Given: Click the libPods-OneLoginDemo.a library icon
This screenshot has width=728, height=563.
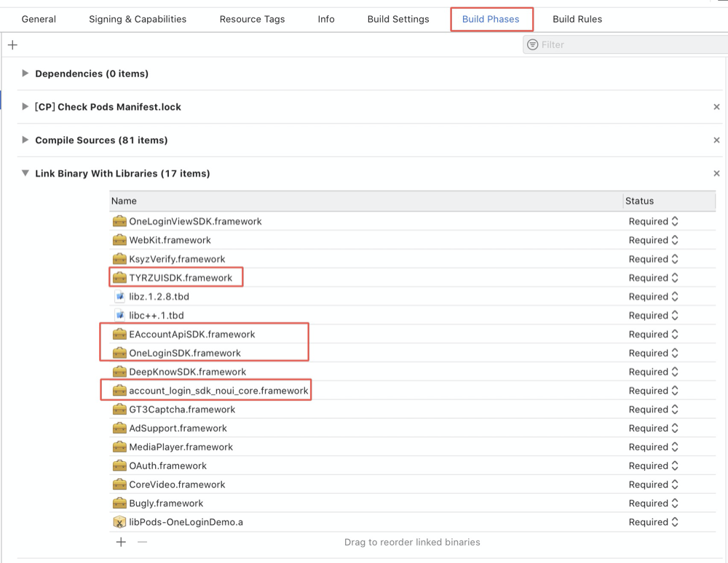Looking at the screenshot, I should point(119,522).
